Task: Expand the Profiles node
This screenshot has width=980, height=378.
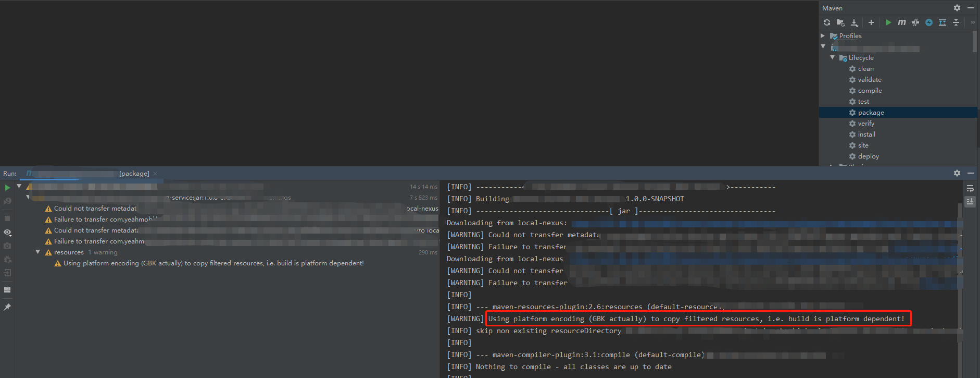Action: (x=823, y=36)
